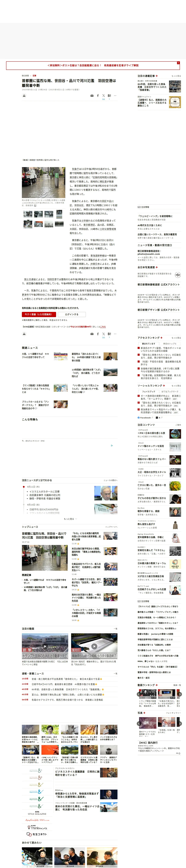Open 自民裏金事件 元議員の初公判 item
This screenshot has height=868, width=186.
[x=45, y=495]
